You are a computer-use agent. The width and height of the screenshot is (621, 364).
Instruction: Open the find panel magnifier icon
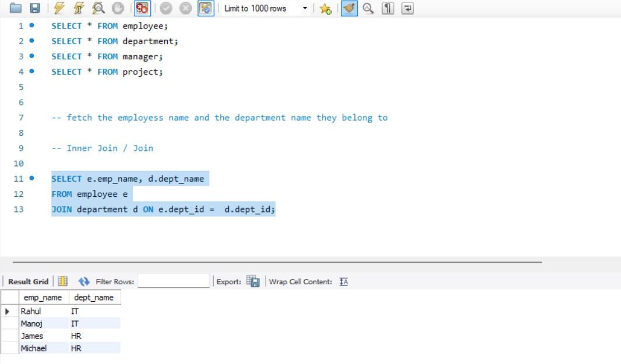click(368, 8)
